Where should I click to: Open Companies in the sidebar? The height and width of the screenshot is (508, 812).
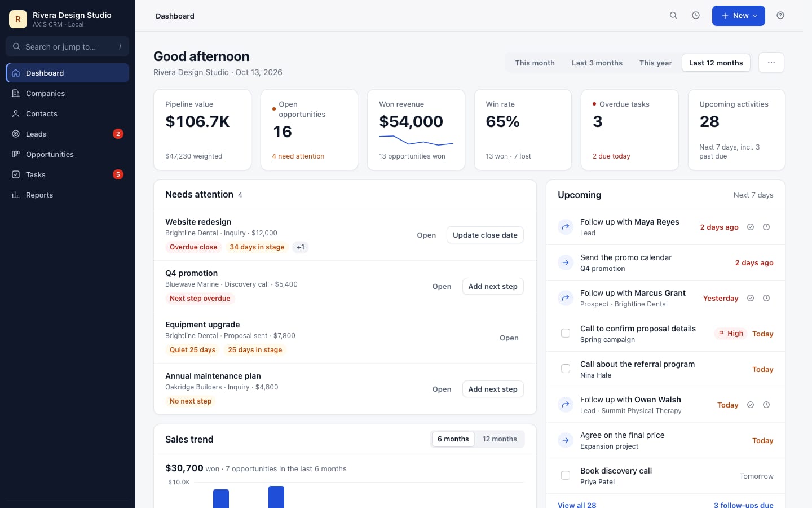click(x=68, y=93)
